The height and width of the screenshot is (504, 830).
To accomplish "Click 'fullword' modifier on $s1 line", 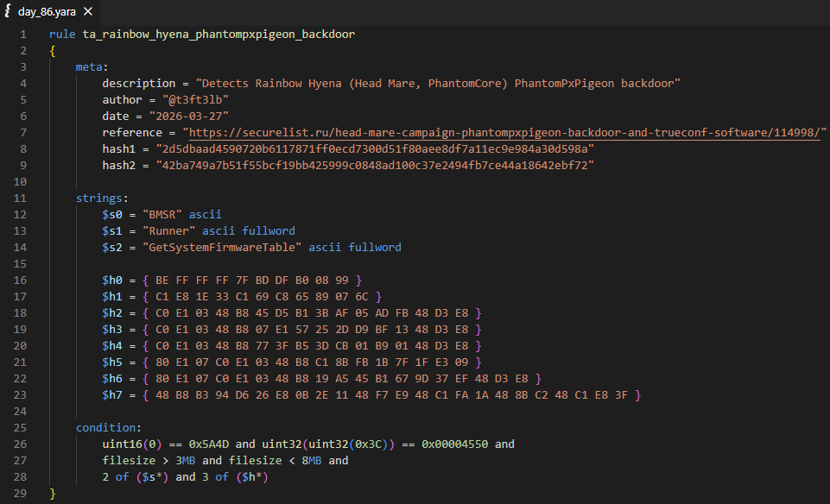I will tap(269, 231).
